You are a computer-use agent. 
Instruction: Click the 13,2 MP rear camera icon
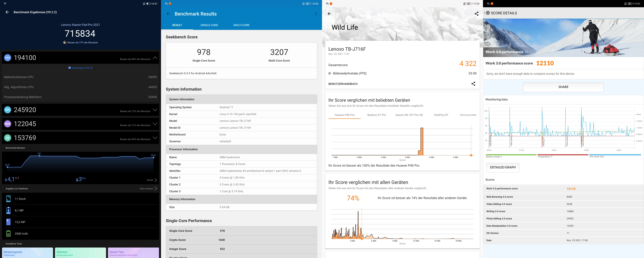pyautogui.click(x=8, y=222)
